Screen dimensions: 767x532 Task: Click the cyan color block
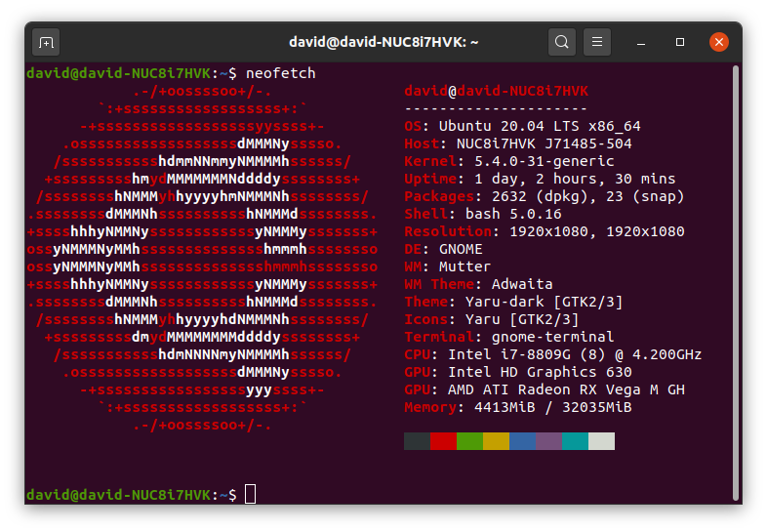(576, 441)
